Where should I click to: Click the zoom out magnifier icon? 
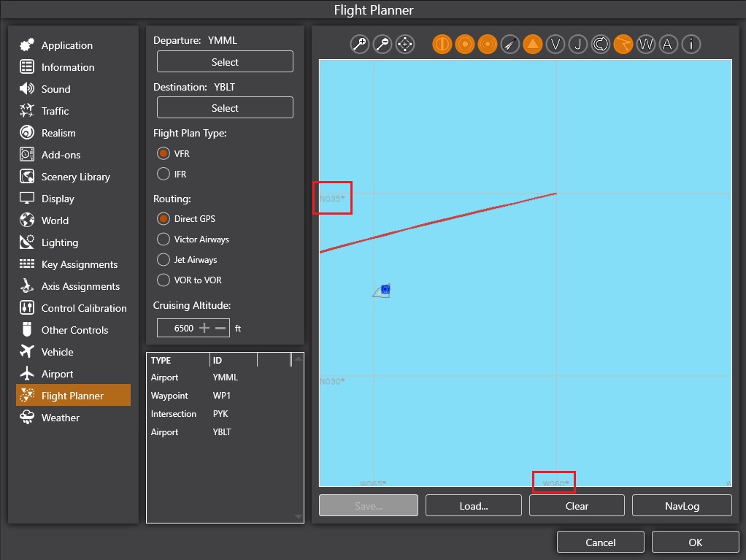382,45
